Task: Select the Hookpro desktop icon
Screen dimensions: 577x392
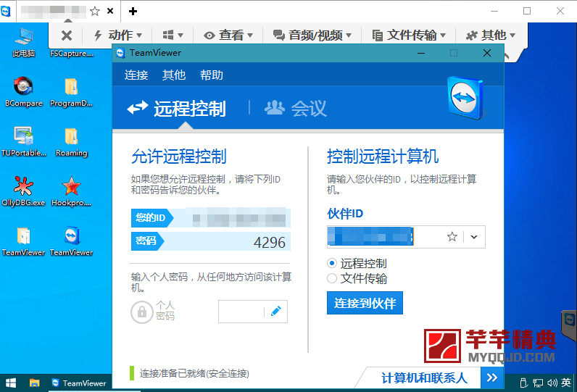Action: [x=71, y=191]
